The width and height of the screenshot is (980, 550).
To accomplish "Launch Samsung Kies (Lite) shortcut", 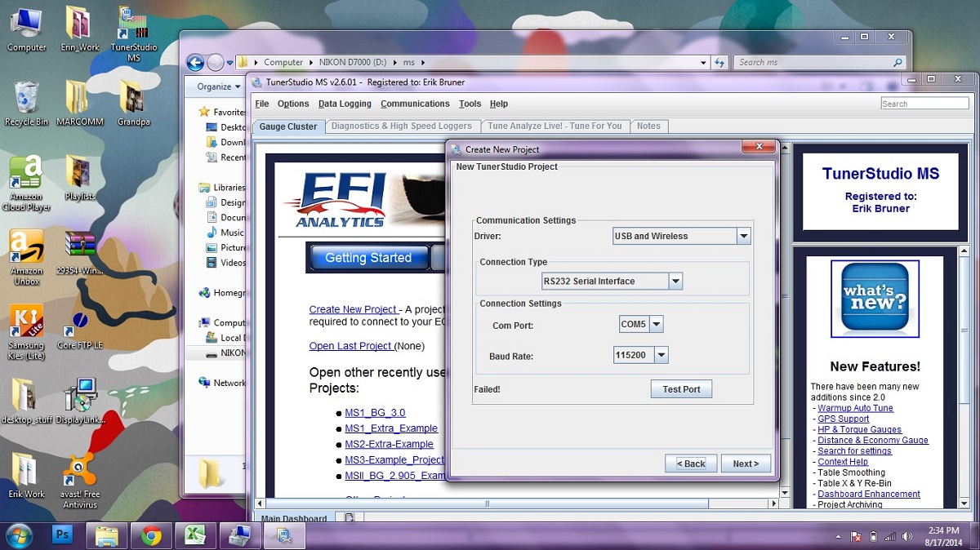I will coord(27,332).
